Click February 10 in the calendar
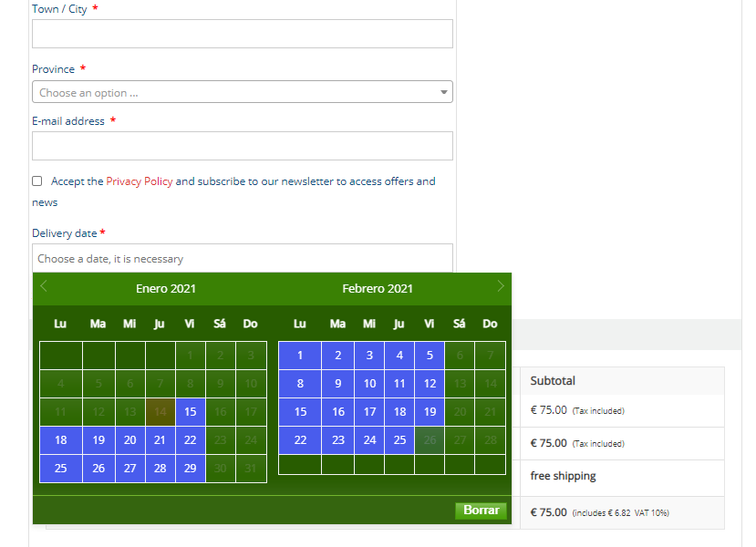This screenshot has height=547, width=756. (369, 384)
